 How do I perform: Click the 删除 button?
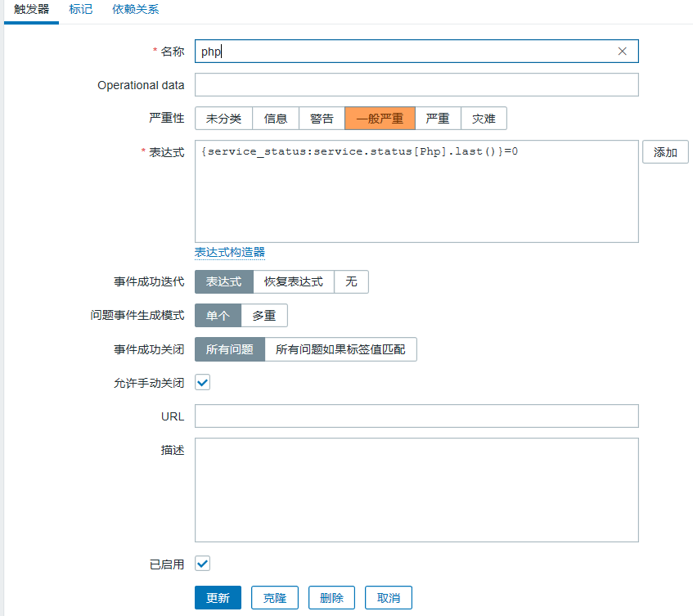coord(332,598)
